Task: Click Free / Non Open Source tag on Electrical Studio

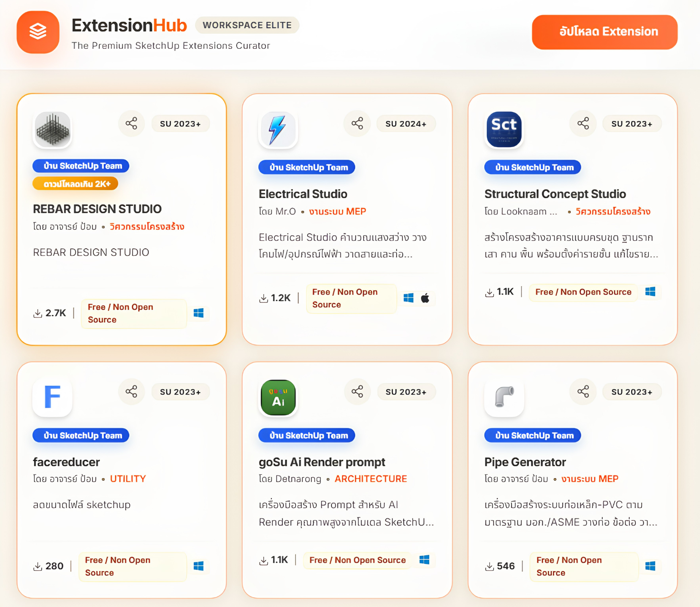Action: click(351, 298)
